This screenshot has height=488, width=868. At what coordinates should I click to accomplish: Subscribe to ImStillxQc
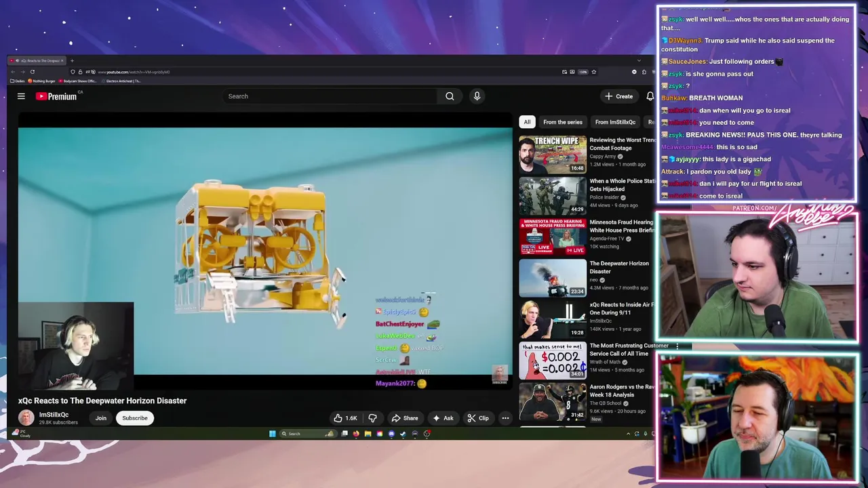(x=135, y=418)
